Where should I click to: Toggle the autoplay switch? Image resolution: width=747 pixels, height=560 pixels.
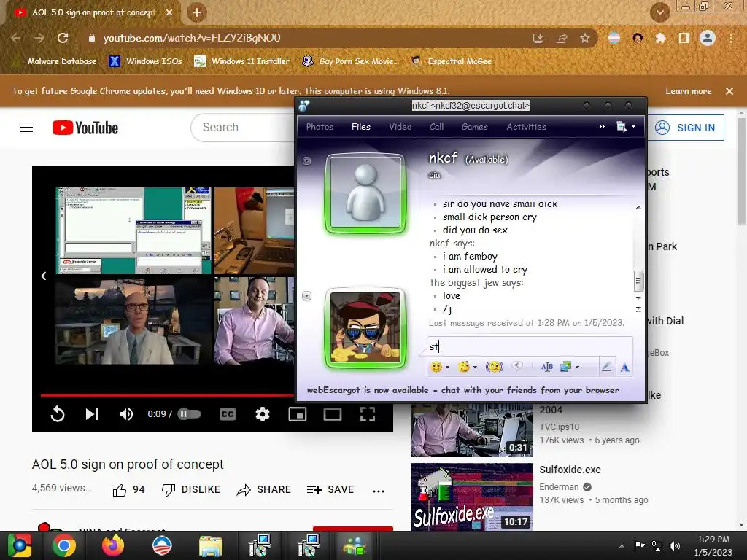tap(189, 414)
